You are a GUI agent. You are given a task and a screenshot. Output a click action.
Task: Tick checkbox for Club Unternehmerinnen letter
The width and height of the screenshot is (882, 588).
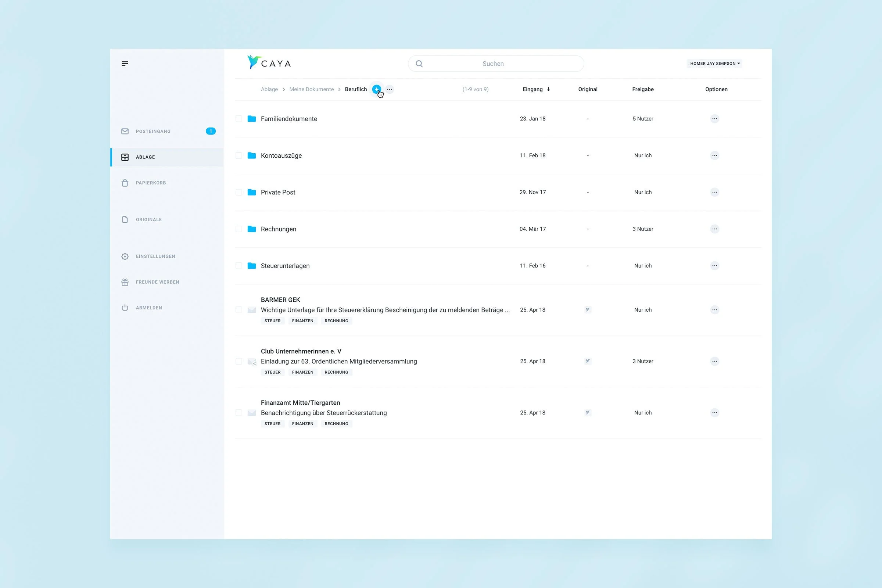(239, 361)
